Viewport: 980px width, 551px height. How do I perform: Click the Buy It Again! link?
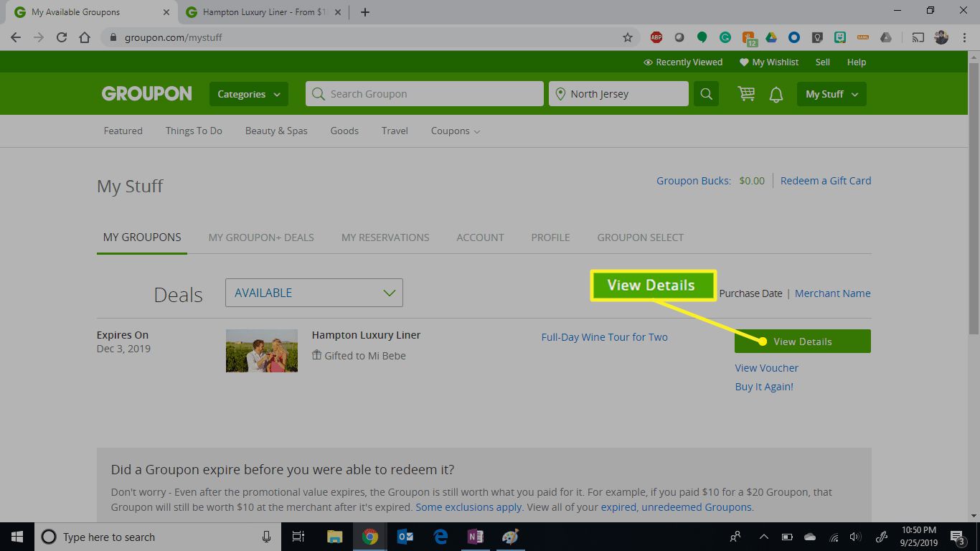[764, 387]
